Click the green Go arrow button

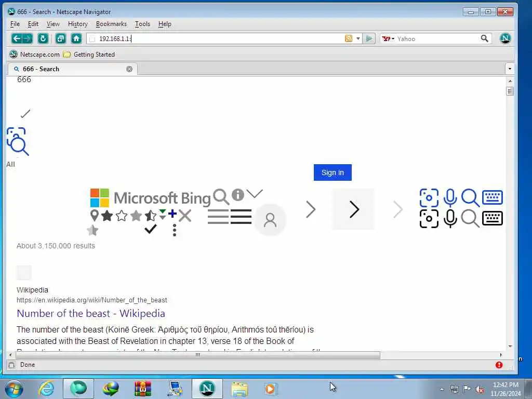pos(369,38)
